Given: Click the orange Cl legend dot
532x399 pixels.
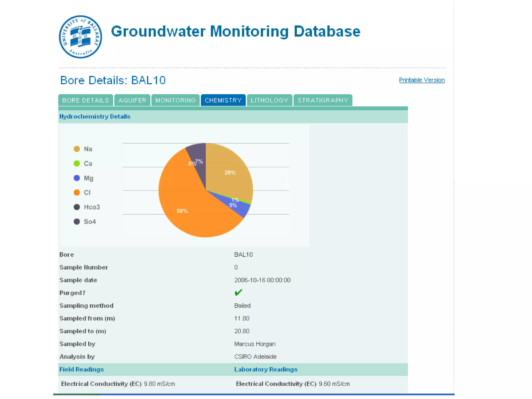Looking at the screenshot, I should click(77, 192).
